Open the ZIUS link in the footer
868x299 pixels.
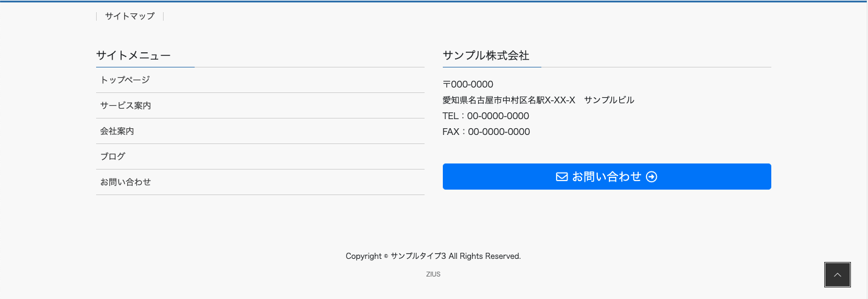click(433, 274)
